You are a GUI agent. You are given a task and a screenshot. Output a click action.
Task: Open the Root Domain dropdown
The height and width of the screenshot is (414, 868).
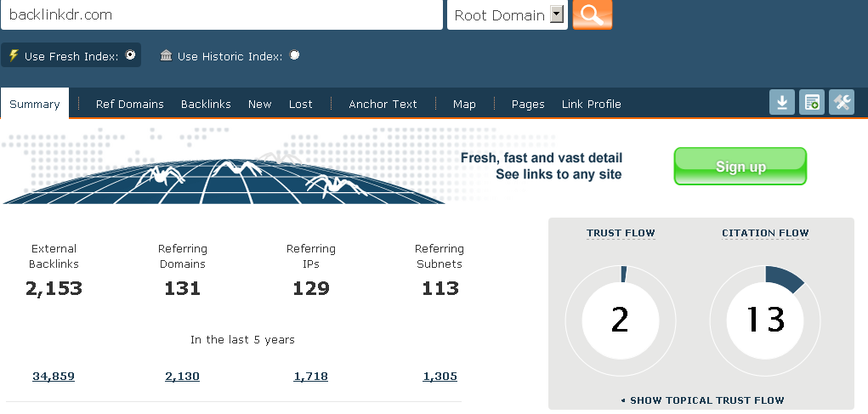click(508, 15)
